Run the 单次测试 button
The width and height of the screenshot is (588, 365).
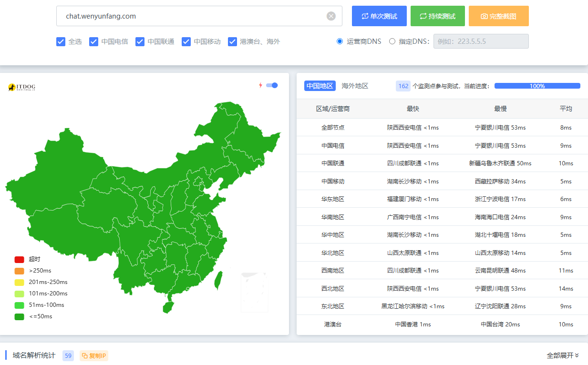(379, 16)
